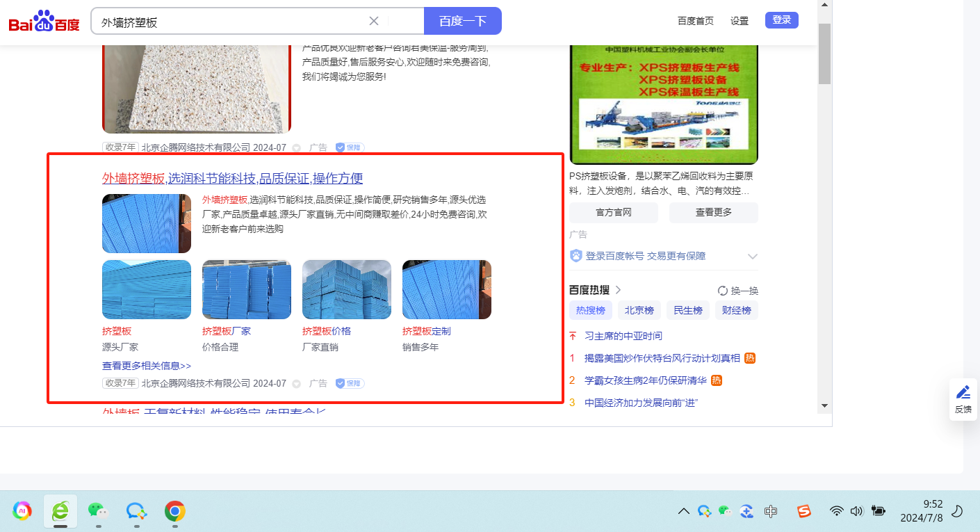Select the 民生榜 tab

[x=688, y=310]
